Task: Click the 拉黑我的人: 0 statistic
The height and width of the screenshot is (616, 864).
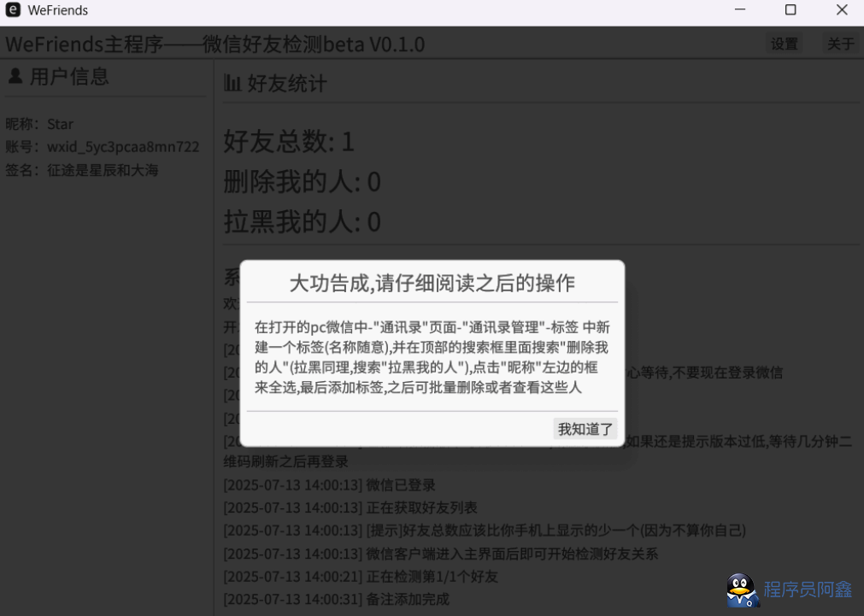Action: pos(302,222)
